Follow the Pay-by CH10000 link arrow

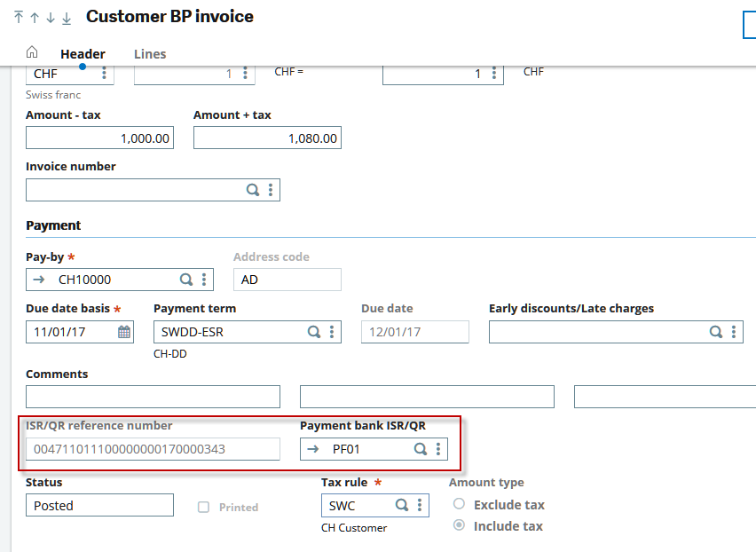pos(39,280)
